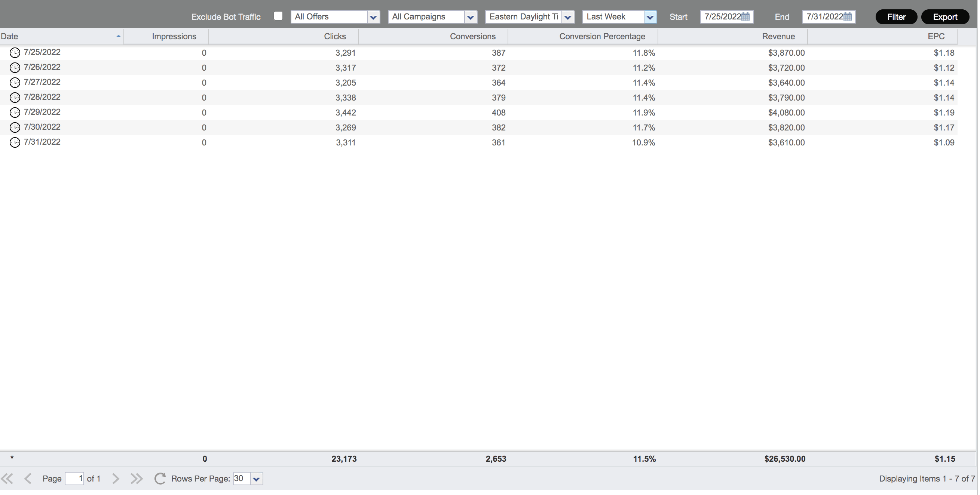
Task: Click the 408 conversions value
Action: point(499,113)
